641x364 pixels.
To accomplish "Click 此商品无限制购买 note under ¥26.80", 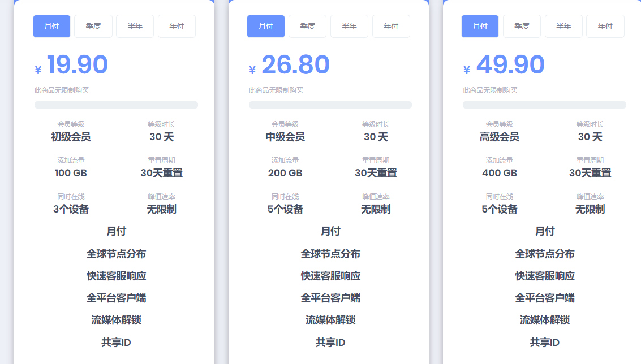I will click(x=276, y=90).
